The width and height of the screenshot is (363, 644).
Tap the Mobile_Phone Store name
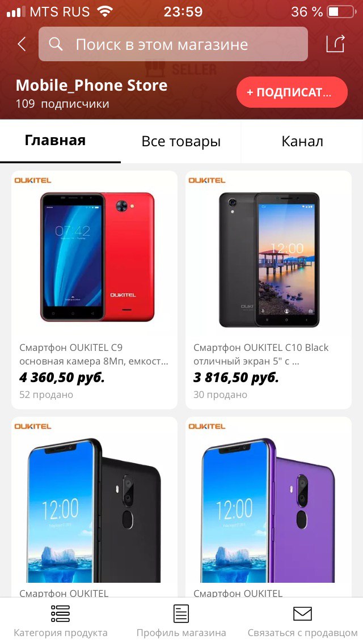91,86
